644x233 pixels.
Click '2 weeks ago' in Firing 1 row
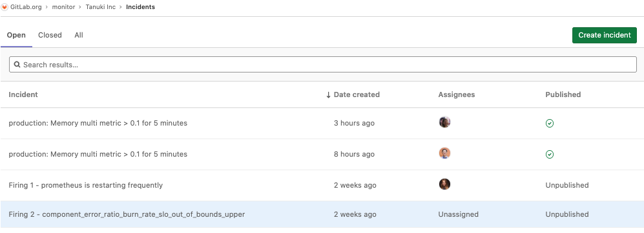[x=355, y=185]
